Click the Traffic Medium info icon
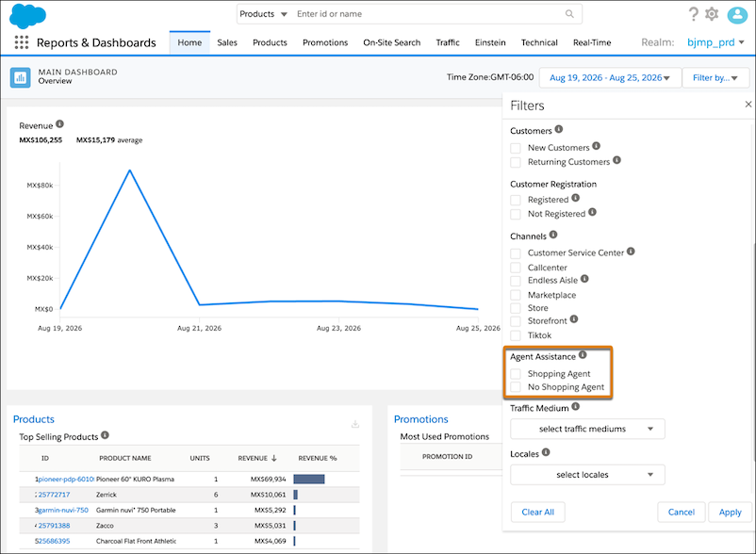The width and height of the screenshot is (756, 554). (576, 407)
